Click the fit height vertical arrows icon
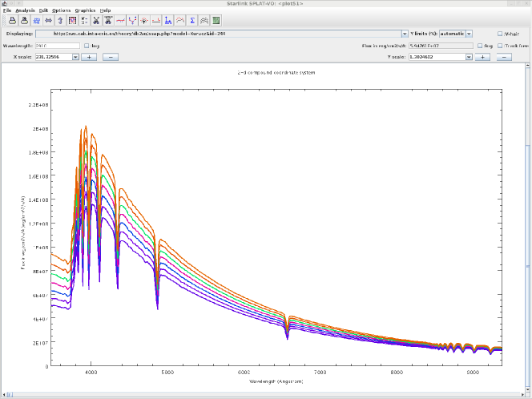The height and width of the screenshot is (399, 532). [60, 20]
